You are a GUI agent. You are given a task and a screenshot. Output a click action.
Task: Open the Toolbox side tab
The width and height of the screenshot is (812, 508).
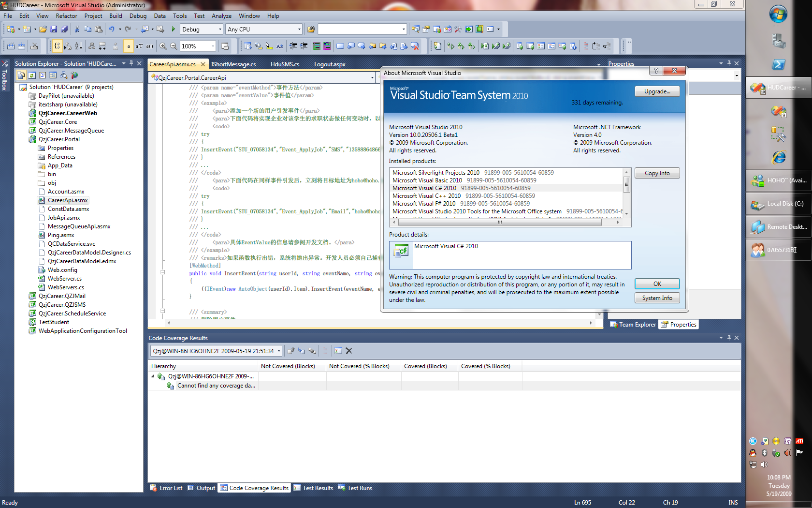[4, 75]
